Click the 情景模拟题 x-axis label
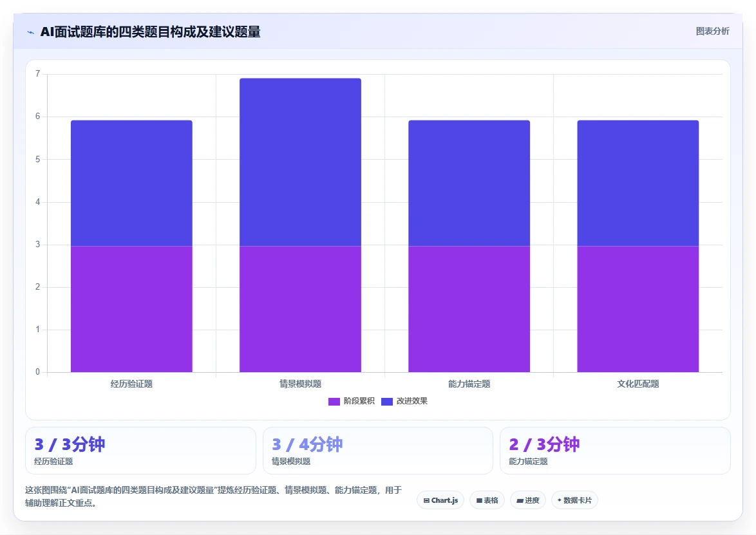 coord(300,384)
